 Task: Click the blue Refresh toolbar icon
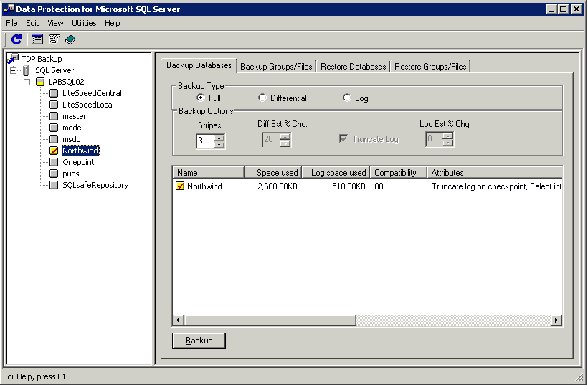[16, 39]
